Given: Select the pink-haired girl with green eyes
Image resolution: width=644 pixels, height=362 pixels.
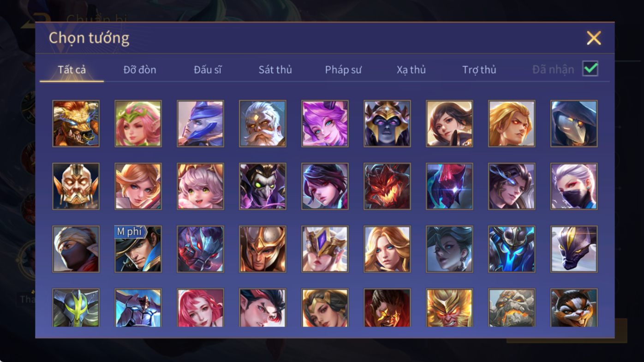Looking at the screenshot, I should (x=200, y=186).
